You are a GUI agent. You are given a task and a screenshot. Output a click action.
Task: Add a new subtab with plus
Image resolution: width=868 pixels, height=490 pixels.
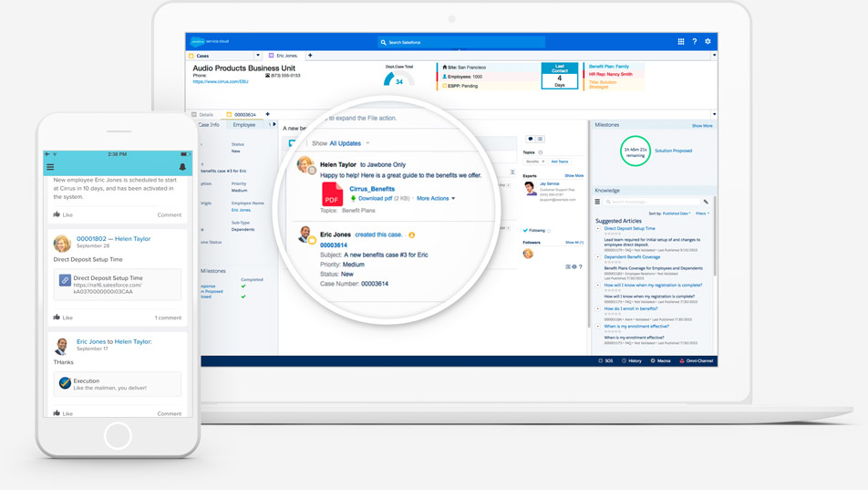click(x=267, y=114)
